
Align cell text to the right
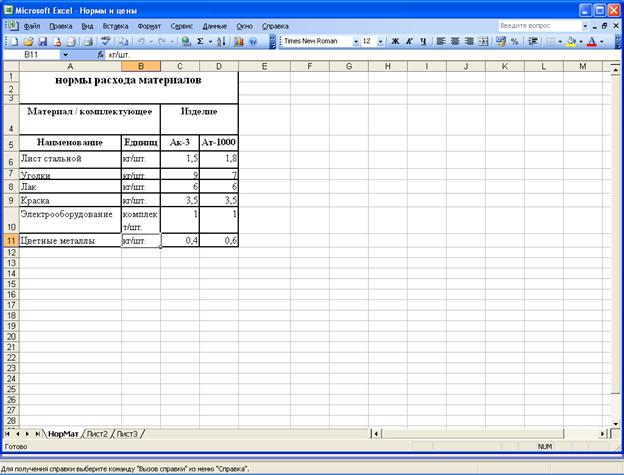pyautogui.click(x=469, y=41)
